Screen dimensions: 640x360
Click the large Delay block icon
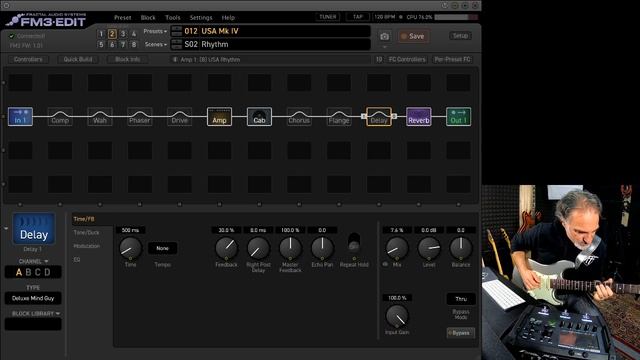click(x=34, y=229)
